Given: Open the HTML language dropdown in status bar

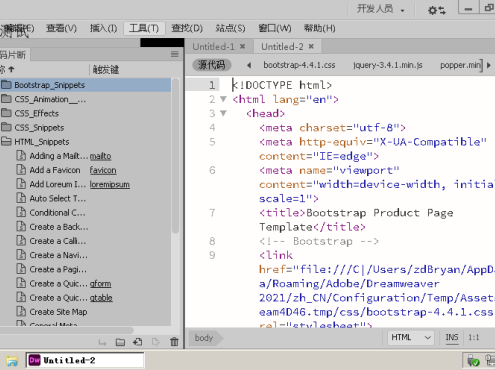Looking at the screenshot, I should 411,338.
